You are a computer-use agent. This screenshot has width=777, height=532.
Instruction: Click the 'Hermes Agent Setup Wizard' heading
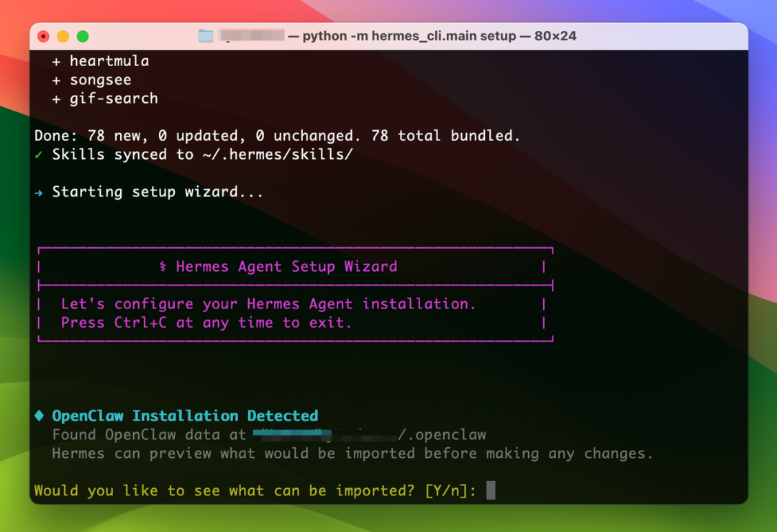coord(286,267)
